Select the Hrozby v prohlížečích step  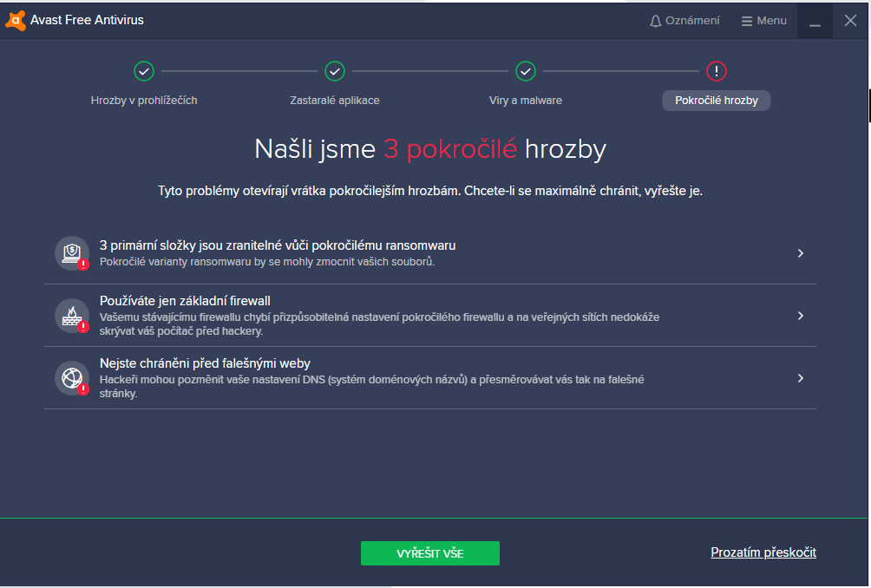[x=144, y=101]
